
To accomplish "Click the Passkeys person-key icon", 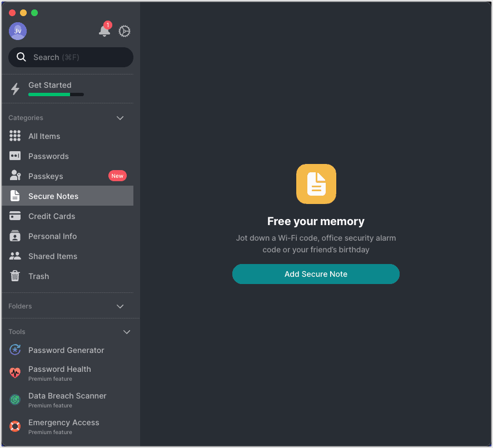I will tap(15, 176).
